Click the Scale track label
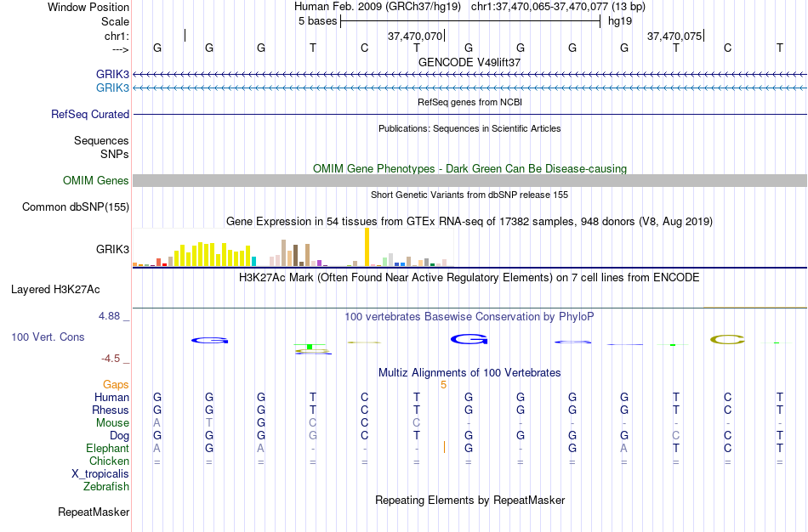Screen dimensions: 808x532 click(115, 21)
